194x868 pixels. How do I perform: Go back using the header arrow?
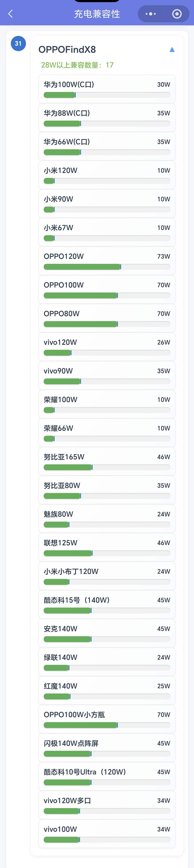point(10,14)
